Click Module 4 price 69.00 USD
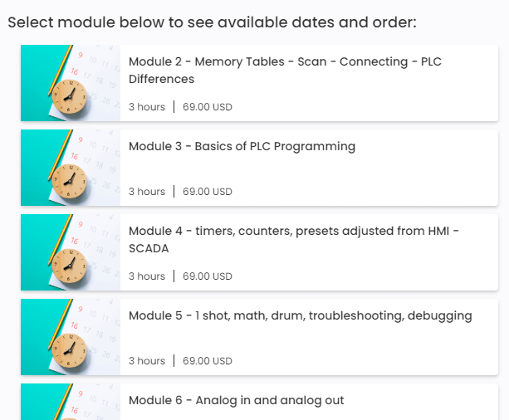This screenshot has width=509, height=420. click(208, 276)
